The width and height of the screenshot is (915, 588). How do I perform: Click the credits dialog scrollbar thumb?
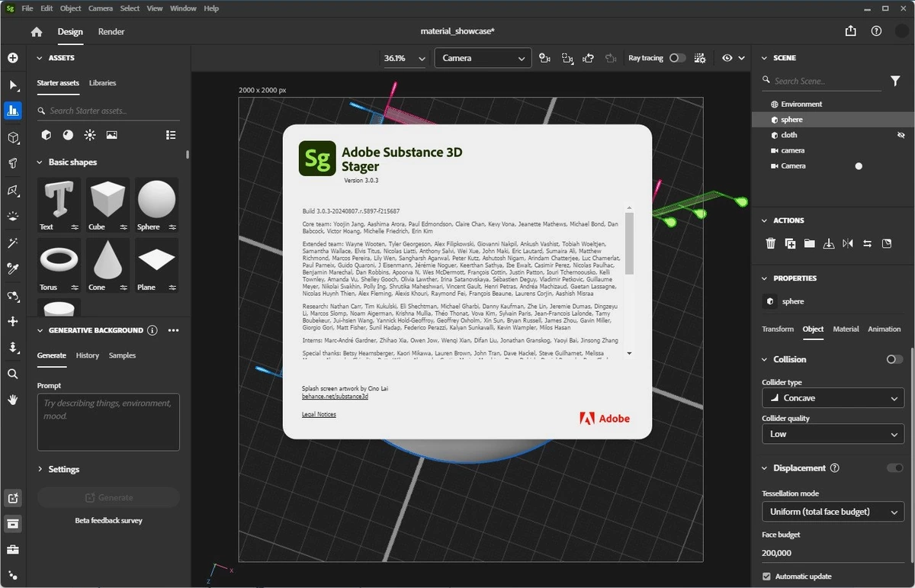click(629, 243)
